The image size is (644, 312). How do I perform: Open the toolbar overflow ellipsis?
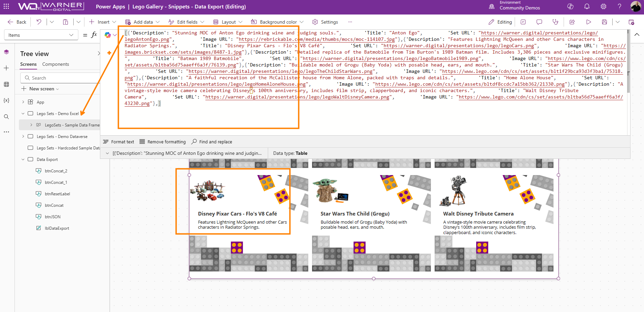click(350, 22)
